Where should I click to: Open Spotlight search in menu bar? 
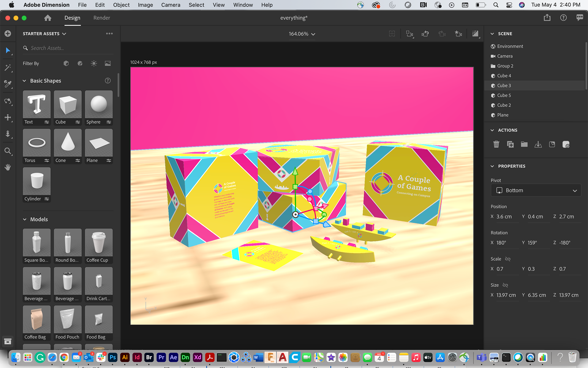pos(496,5)
